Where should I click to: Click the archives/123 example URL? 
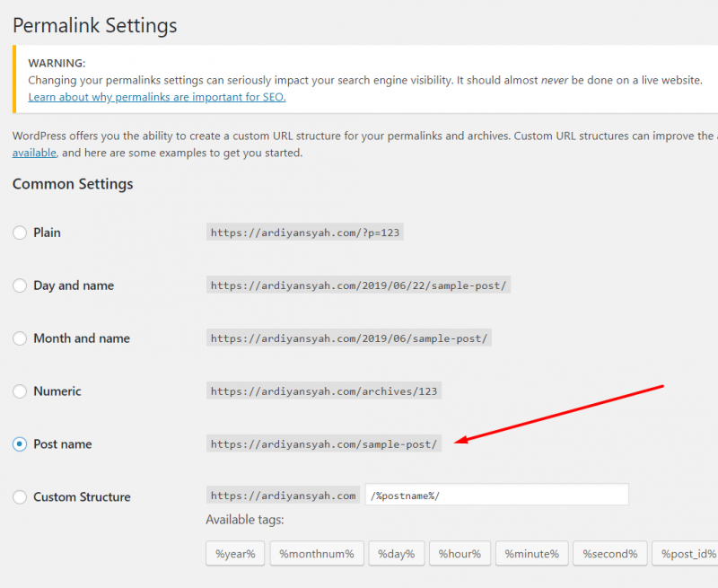pos(324,391)
